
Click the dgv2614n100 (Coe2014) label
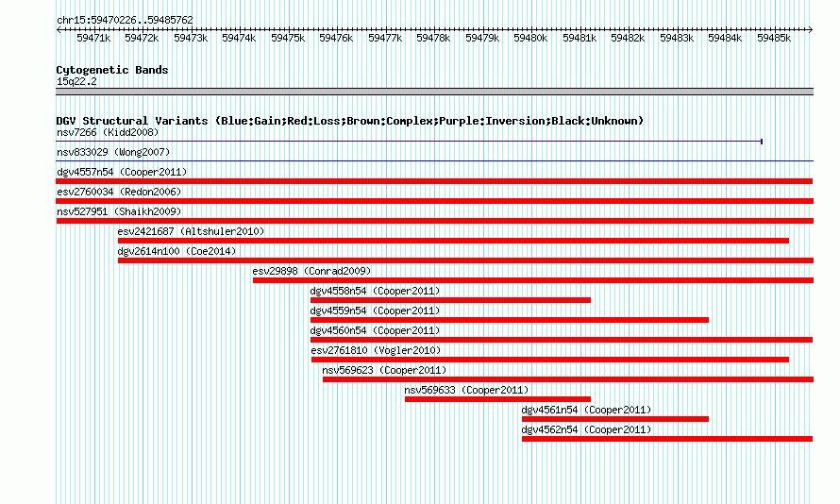(x=176, y=251)
